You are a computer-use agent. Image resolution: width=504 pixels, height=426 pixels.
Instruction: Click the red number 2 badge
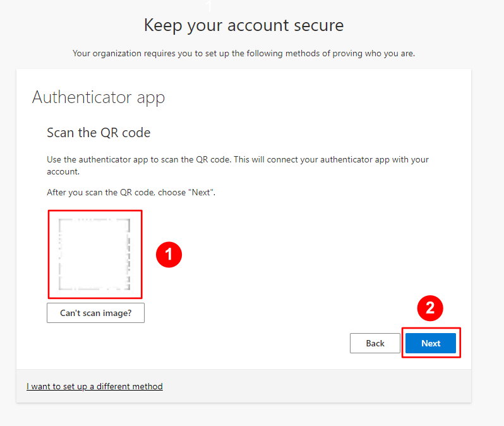pos(430,308)
